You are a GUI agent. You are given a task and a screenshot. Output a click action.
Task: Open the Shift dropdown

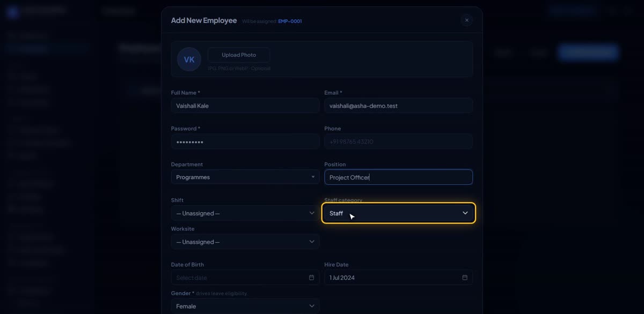coord(245,213)
